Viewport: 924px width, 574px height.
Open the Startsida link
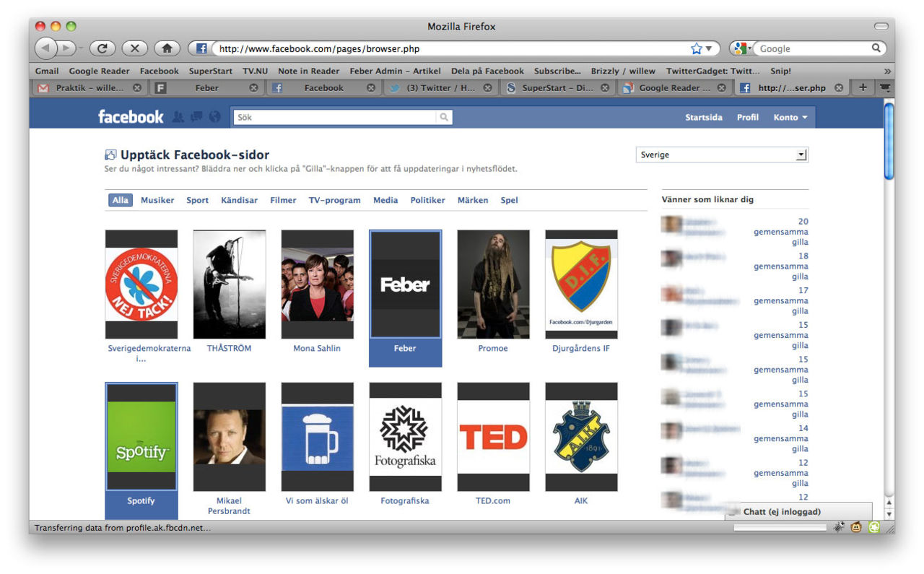(x=703, y=118)
